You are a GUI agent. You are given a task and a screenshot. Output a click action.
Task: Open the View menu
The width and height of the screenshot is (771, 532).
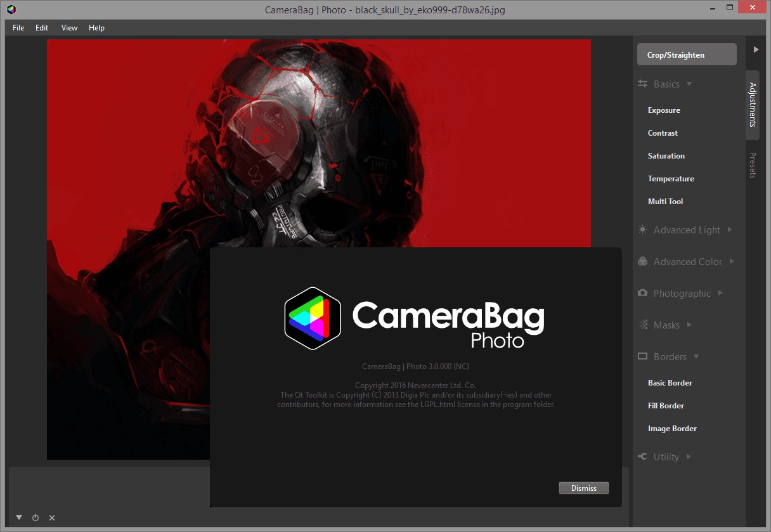pyautogui.click(x=69, y=28)
